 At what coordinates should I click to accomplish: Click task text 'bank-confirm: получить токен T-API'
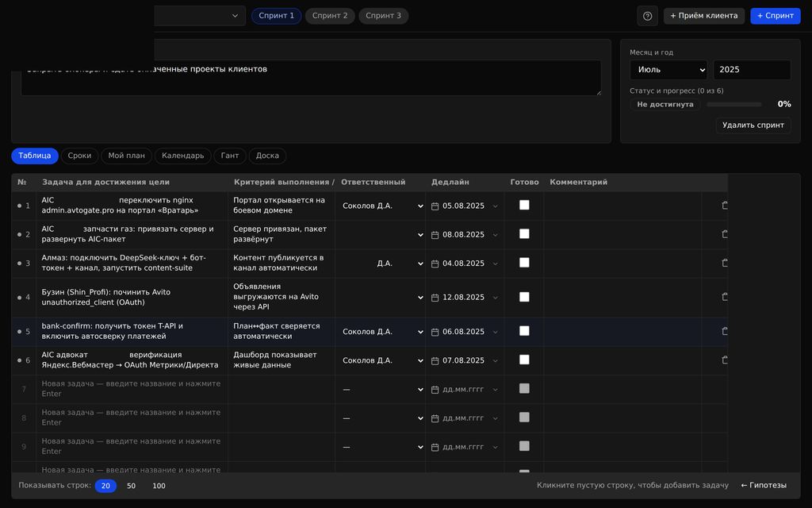coord(113,326)
